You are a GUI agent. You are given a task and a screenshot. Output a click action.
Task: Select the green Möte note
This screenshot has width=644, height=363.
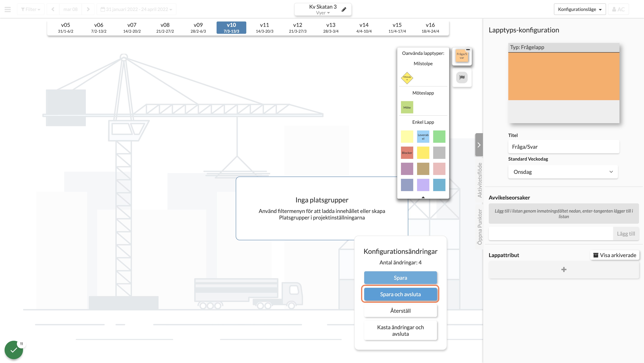pos(407,107)
